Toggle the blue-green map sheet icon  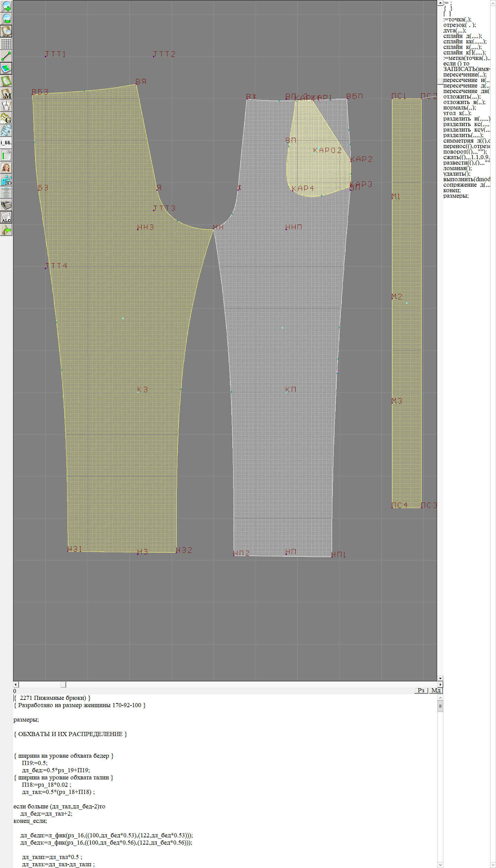[6, 69]
